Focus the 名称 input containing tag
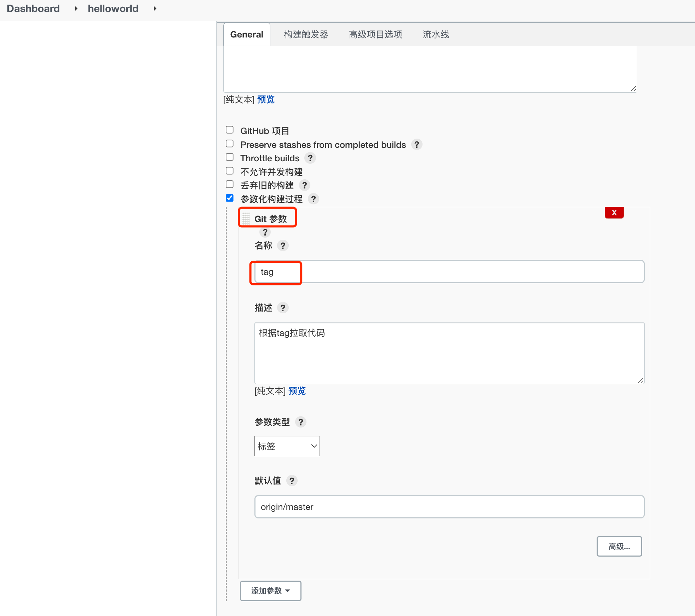Viewport: 695px width, 616px height. tap(449, 272)
